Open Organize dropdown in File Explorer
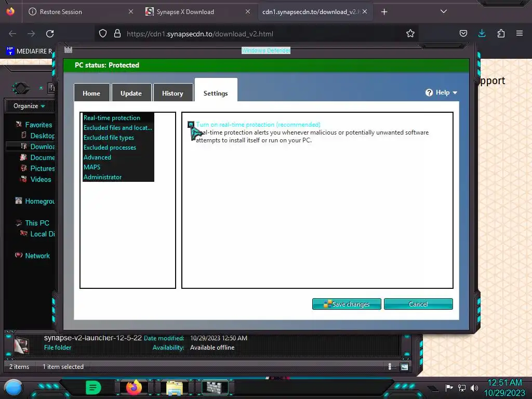This screenshot has height=399, width=532. (x=29, y=106)
